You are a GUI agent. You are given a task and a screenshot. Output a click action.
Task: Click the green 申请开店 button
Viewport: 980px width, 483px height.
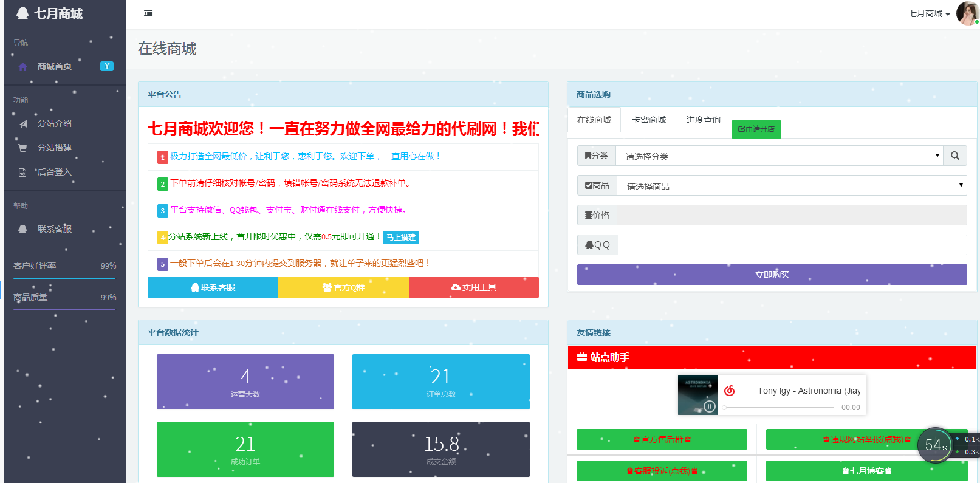pyautogui.click(x=756, y=129)
